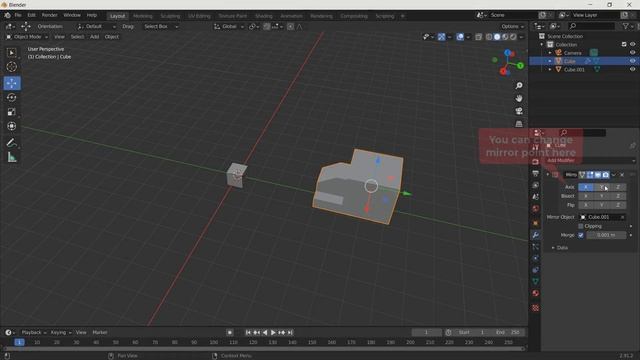
Task: Toggle mirror Axis X button
Action: 586,187
